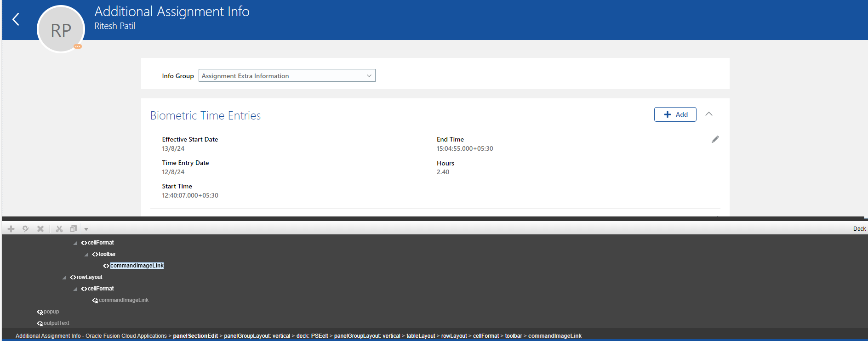868x341 pixels.
Task: Click the first 'panelGroupLayout: vertical' breadcrumb
Action: [257, 336]
